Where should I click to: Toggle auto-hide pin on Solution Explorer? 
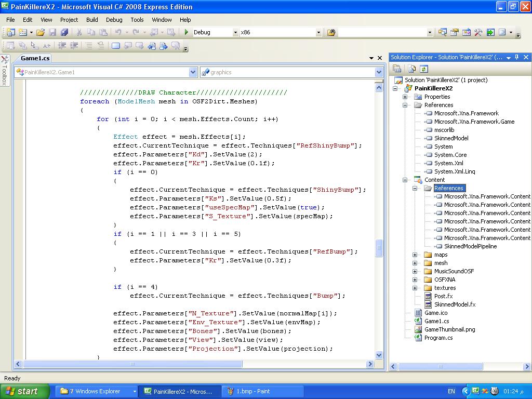click(517, 57)
